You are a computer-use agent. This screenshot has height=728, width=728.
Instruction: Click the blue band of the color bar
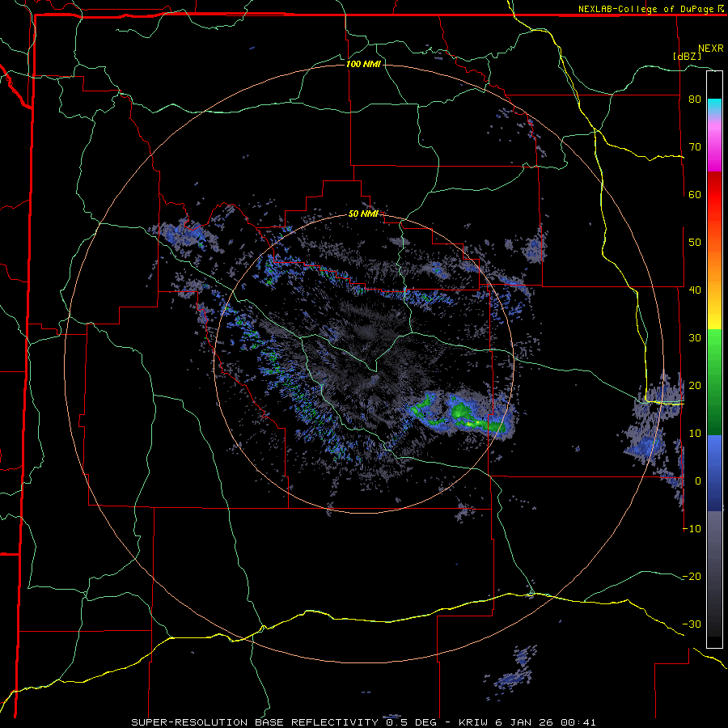pyautogui.click(x=714, y=473)
